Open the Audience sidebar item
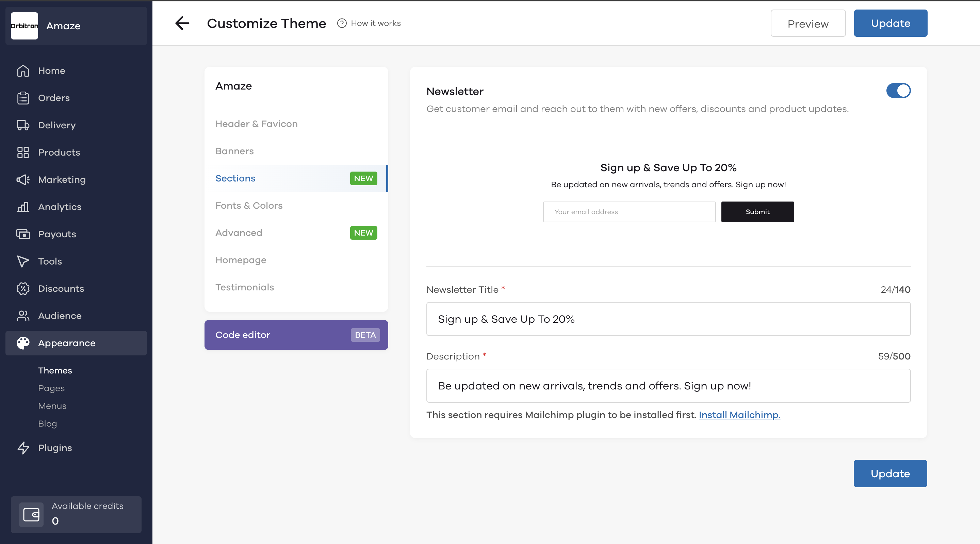Screen dimensions: 980x544 (x=76, y=316)
